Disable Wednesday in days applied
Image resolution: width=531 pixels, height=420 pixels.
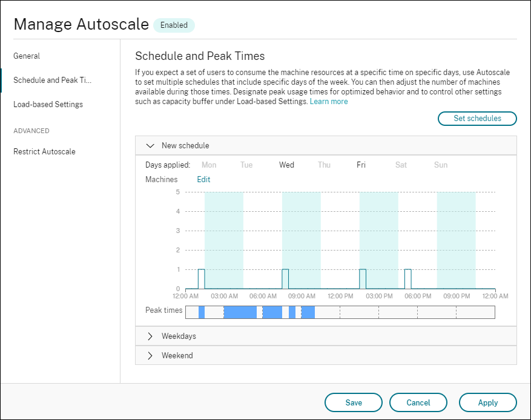(286, 164)
